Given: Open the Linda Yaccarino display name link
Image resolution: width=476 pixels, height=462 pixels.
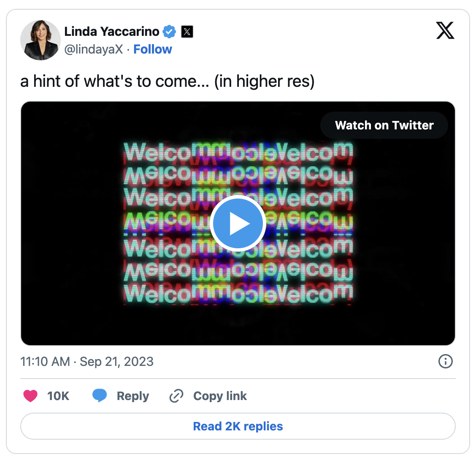Looking at the screenshot, I should [x=111, y=32].
